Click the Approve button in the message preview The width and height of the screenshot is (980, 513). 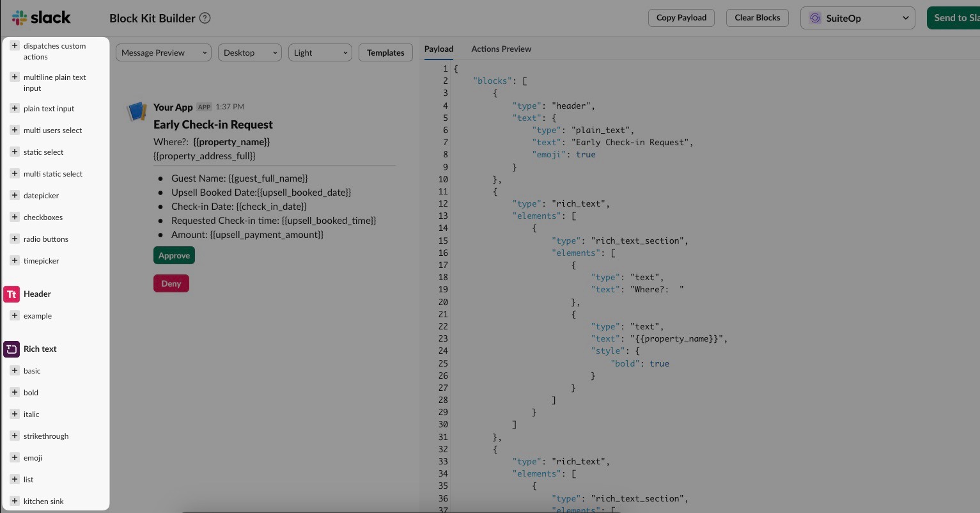point(174,255)
